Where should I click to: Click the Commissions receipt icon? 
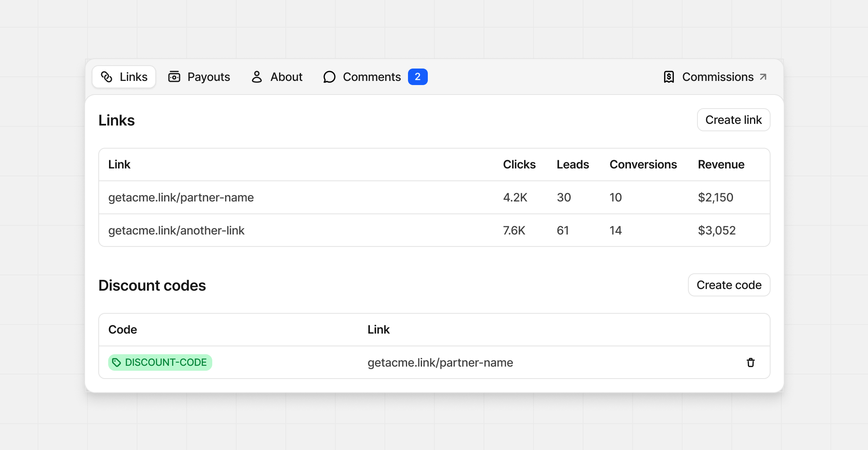click(669, 77)
